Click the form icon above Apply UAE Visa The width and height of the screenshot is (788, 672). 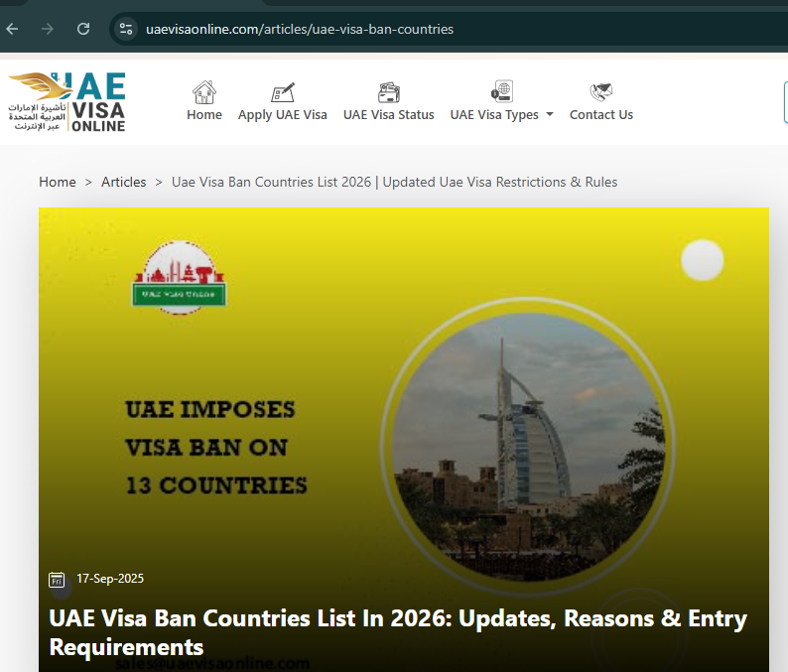(283, 92)
